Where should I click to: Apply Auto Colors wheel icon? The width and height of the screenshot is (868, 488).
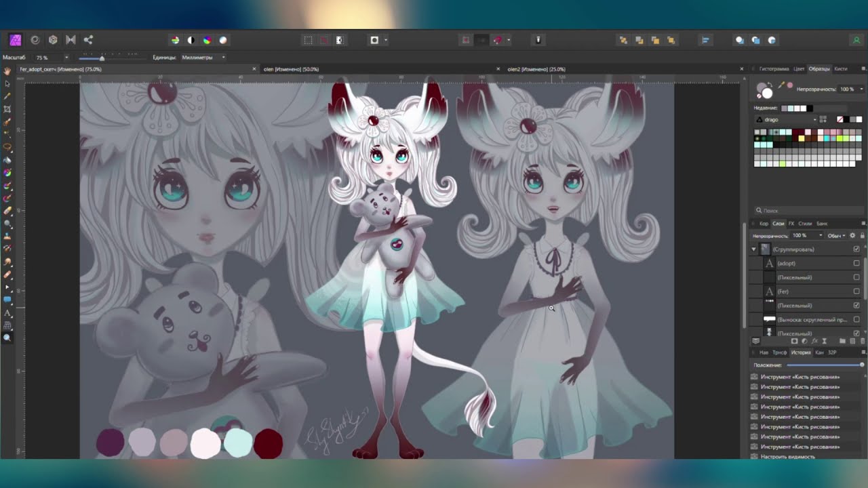click(207, 40)
